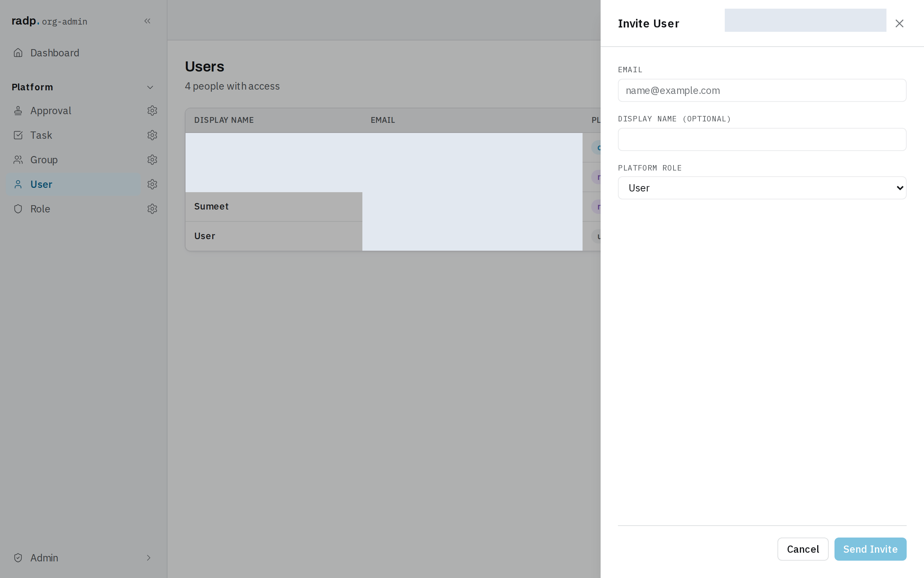Expand the Admin menu arrow
This screenshot has width=924, height=578.
coord(149,558)
